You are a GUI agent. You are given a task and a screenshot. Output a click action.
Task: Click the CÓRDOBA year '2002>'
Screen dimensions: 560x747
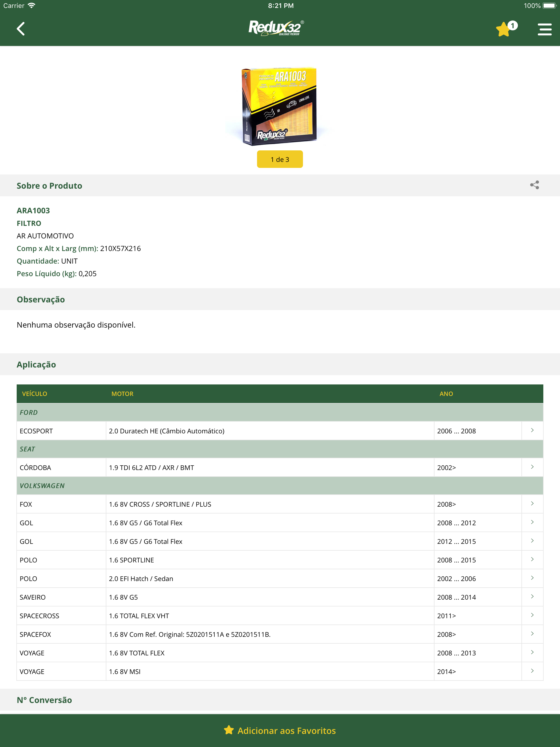pyautogui.click(x=446, y=468)
